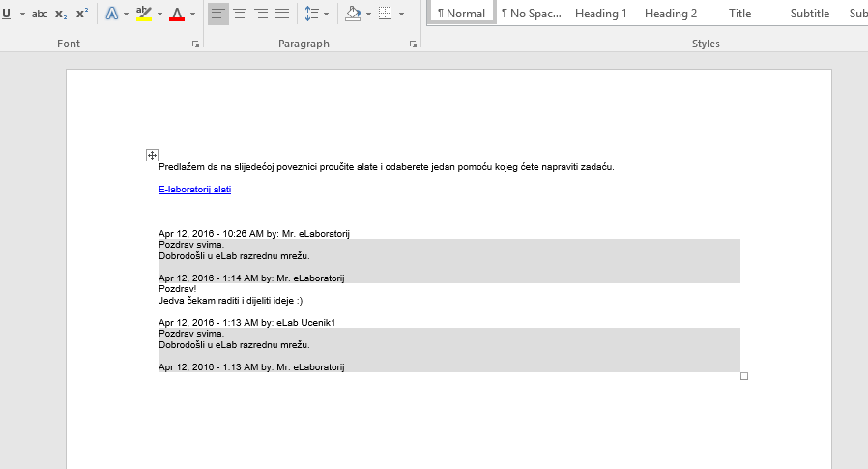Open the font color dropdown arrow
Screen dimensions: 868x469
[192, 14]
